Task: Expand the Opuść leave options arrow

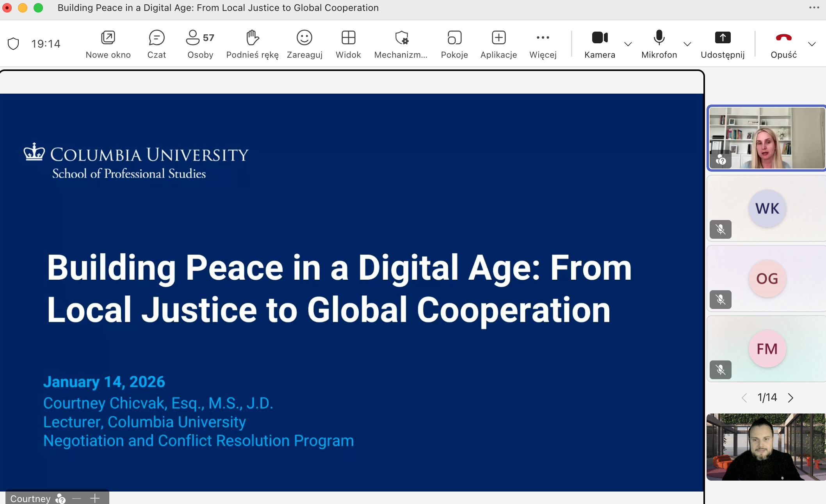Action: [x=812, y=44]
